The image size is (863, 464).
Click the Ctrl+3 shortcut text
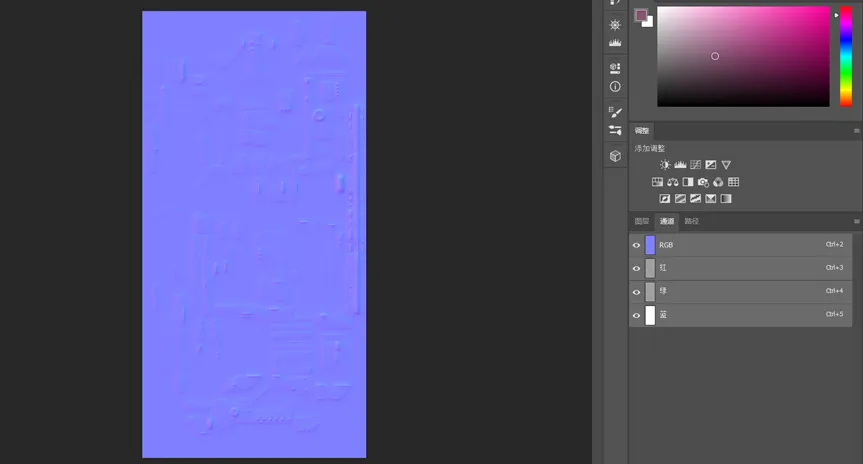click(834, 268)
